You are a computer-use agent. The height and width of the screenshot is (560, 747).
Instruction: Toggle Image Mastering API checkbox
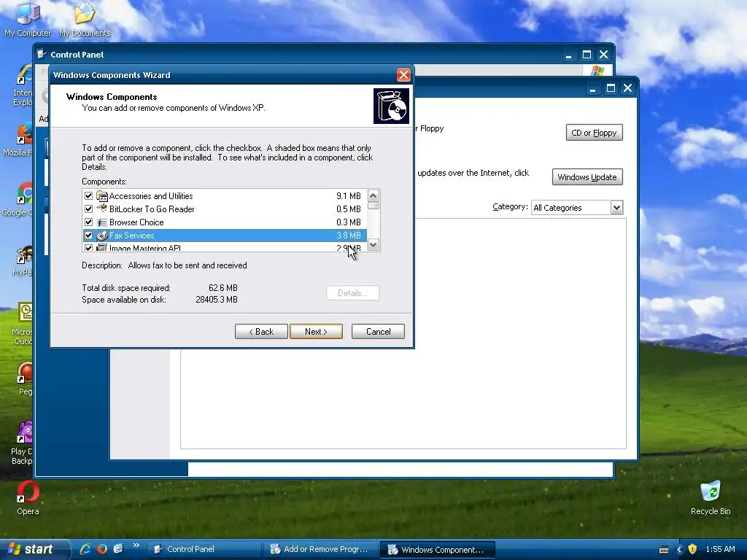pyautogui.click(x=88, y=248)
